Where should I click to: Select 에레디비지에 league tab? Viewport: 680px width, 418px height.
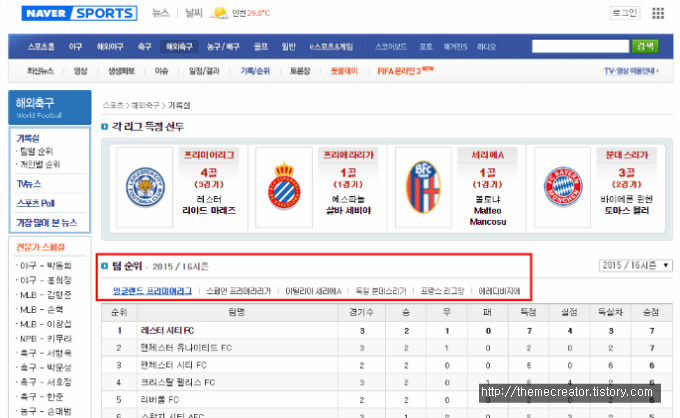click(499, 291)
